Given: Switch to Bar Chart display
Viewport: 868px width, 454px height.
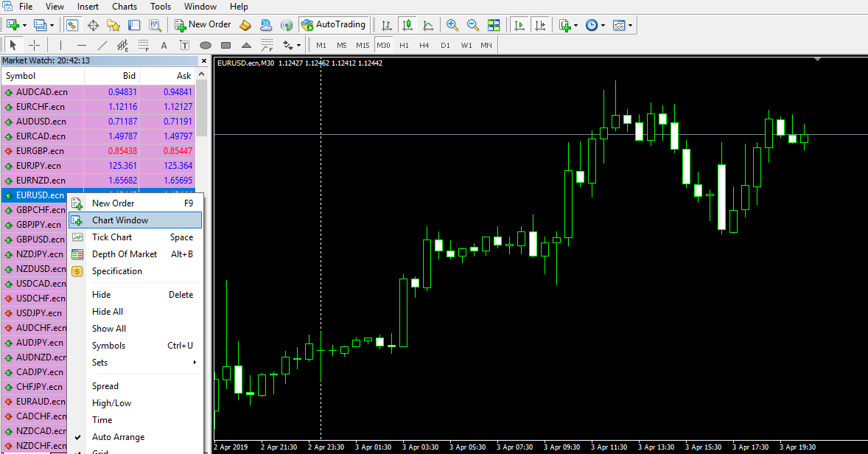Looking at the screenshot, I should tap(386, 25).
